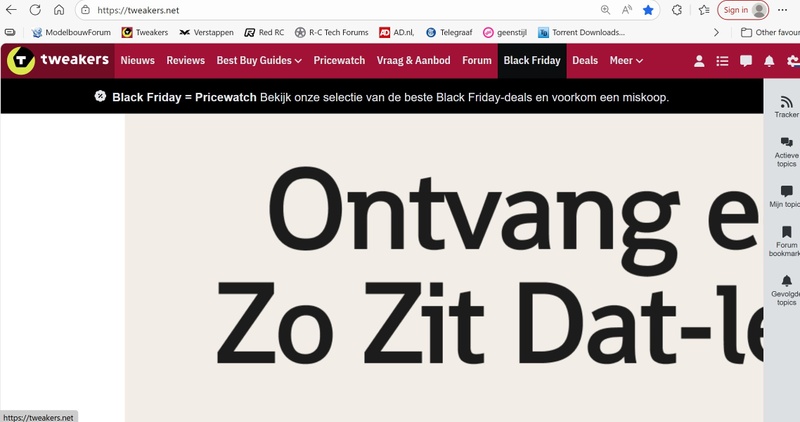
Task: Open Tracker in the right sidebar
Action: [x=786, y=107]
